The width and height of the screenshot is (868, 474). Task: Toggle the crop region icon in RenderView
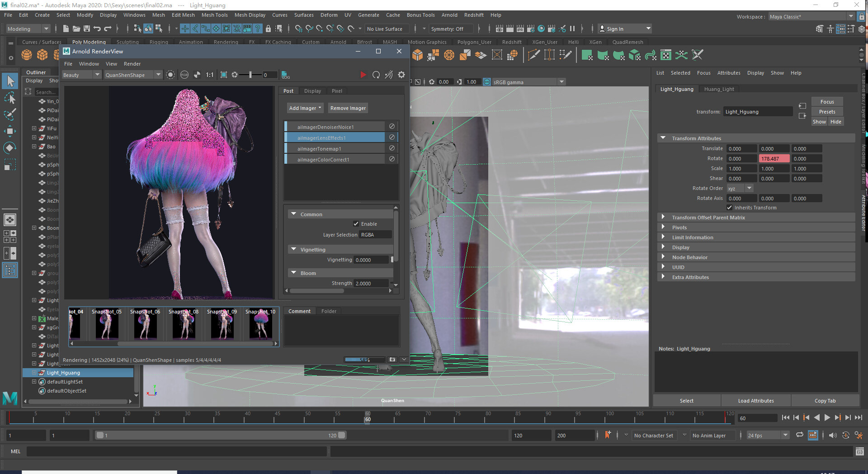pos(223,75)
